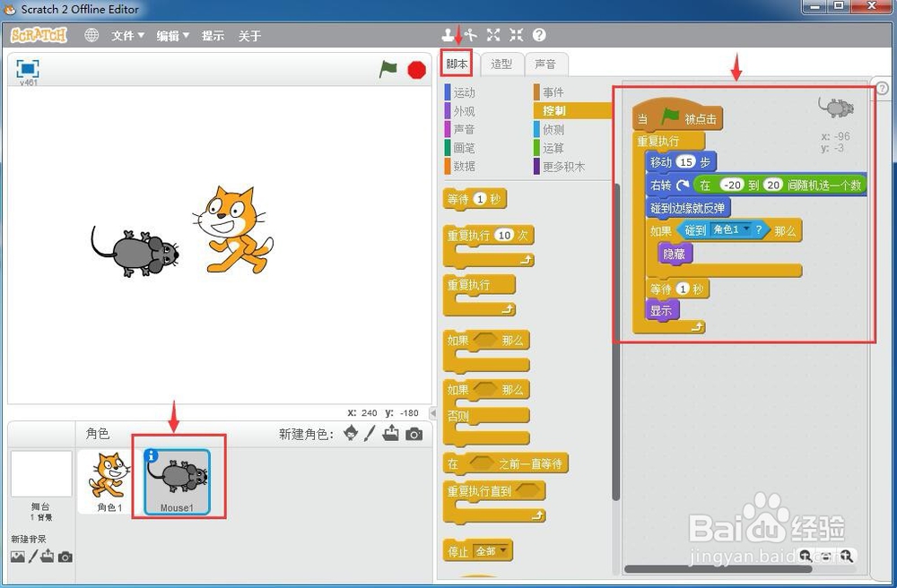Image resolution: width=897 pixels, height=588 pixels.
Task: Zoom out the scripts area
Action: tap(806, 556)
